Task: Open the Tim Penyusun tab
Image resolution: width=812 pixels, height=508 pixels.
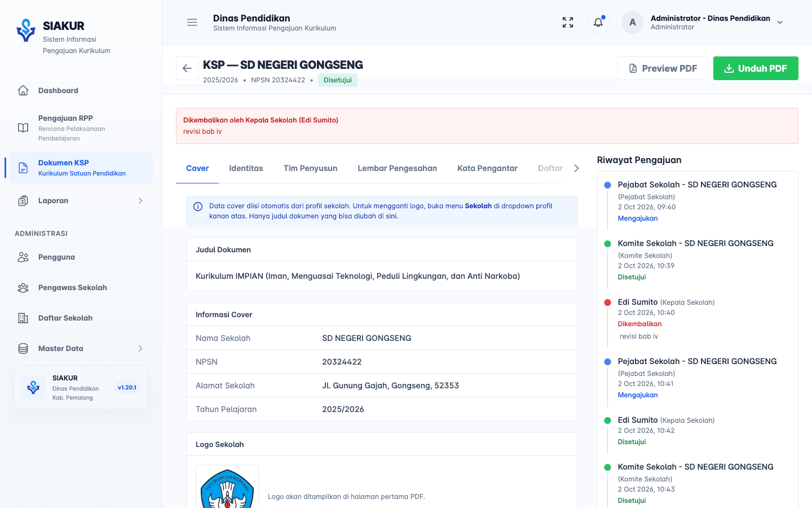Action: point(311,168)
